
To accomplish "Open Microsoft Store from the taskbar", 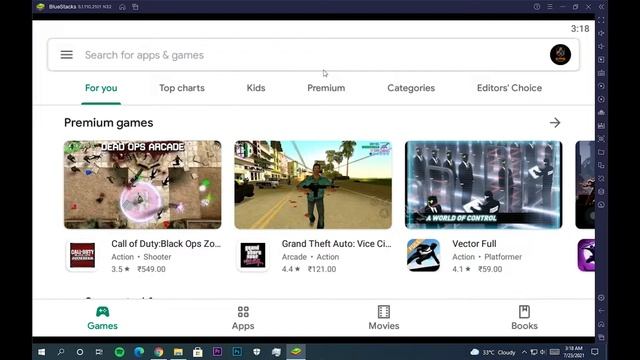I will point(198,352).
